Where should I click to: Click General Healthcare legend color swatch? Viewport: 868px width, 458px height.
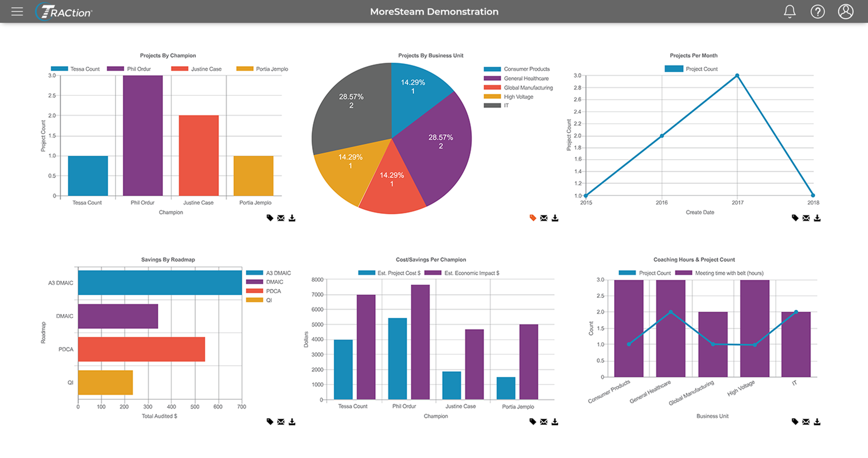click(x=492, y=78)
